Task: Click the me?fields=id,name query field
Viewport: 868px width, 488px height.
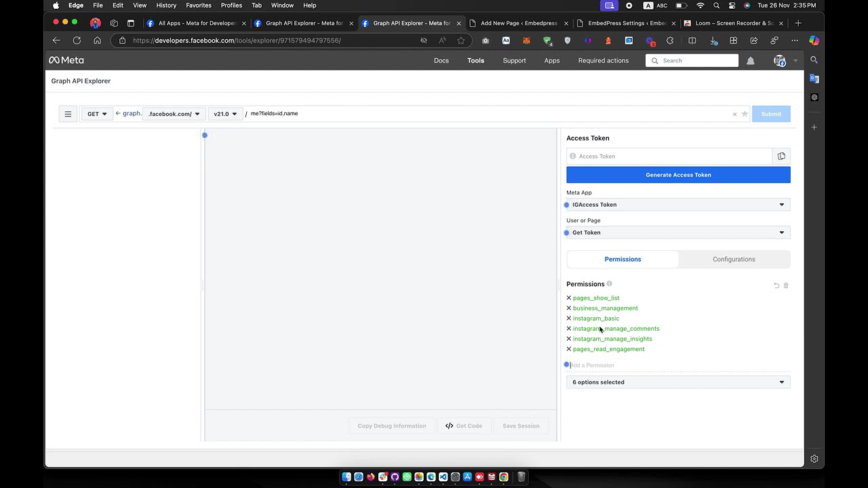Action: click(488, 114)
